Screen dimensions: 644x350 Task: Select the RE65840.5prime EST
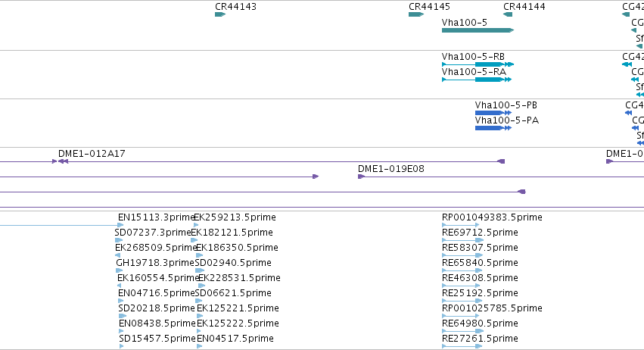click(x=462, y=270)
